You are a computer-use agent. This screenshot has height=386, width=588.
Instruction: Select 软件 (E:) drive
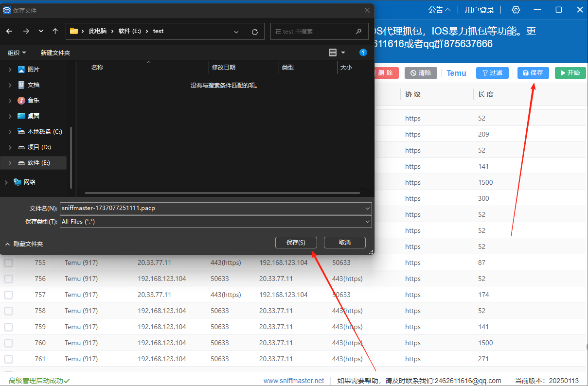pyautogui.click(x=39, y=162)
